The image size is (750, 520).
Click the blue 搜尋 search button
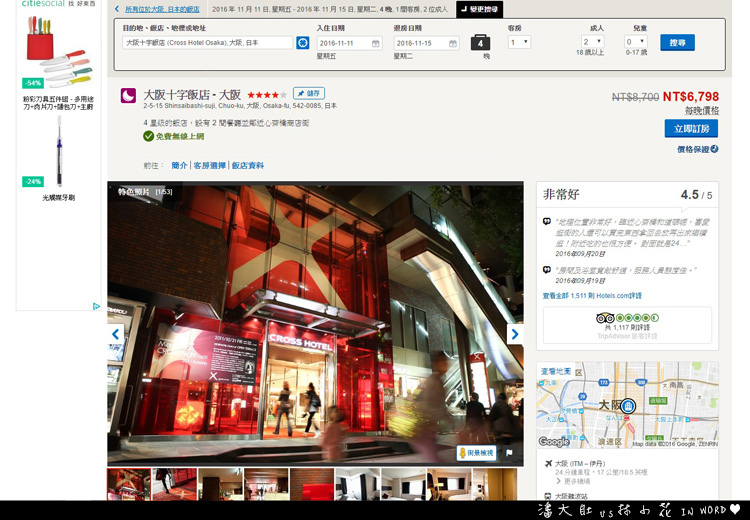click(677, 43)
